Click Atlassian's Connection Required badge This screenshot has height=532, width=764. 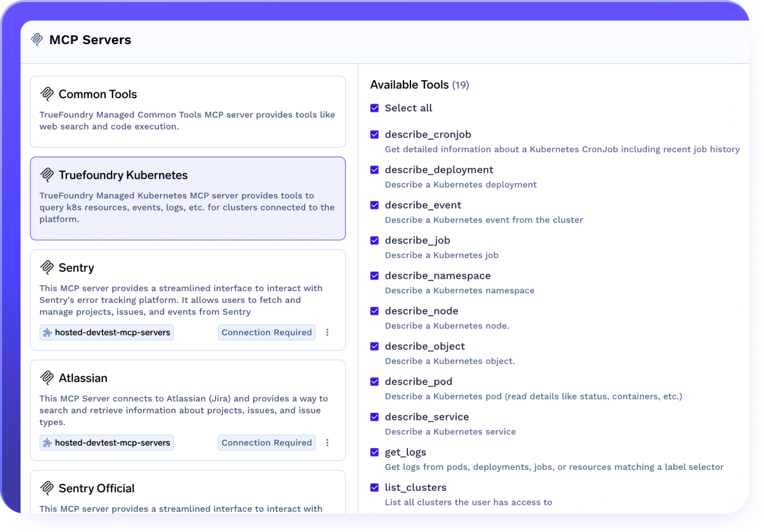click(266, 443)
